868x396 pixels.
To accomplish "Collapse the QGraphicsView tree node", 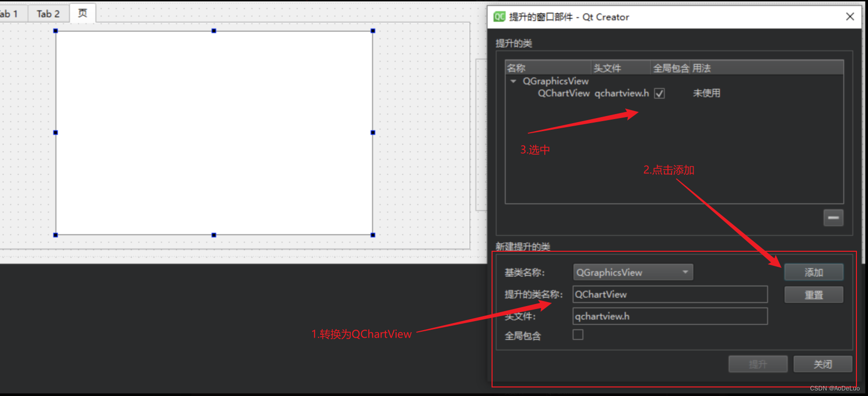I will [513, 81].
